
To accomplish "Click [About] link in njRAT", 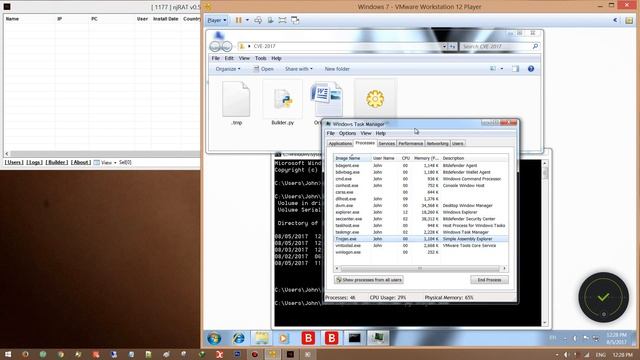I will click(x=81, y=162).
